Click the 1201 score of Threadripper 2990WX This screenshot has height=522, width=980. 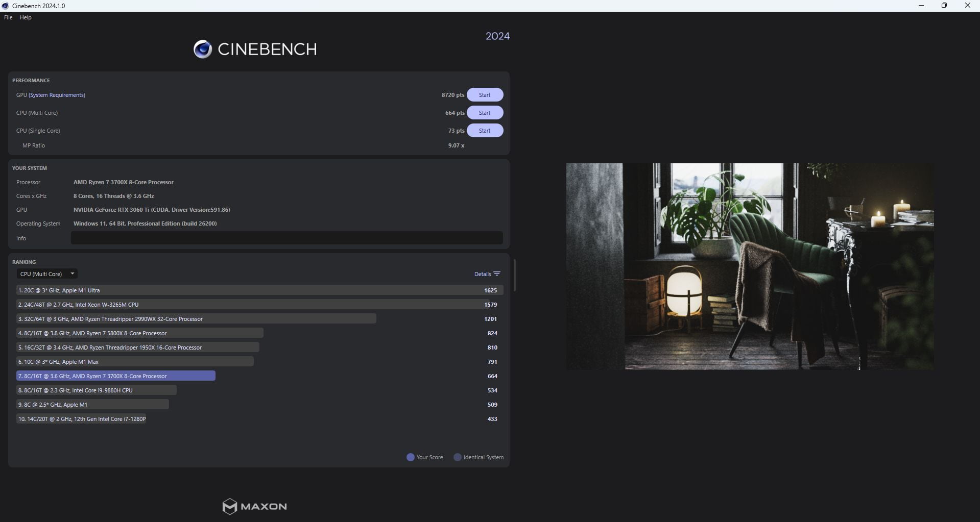(490, 319)
